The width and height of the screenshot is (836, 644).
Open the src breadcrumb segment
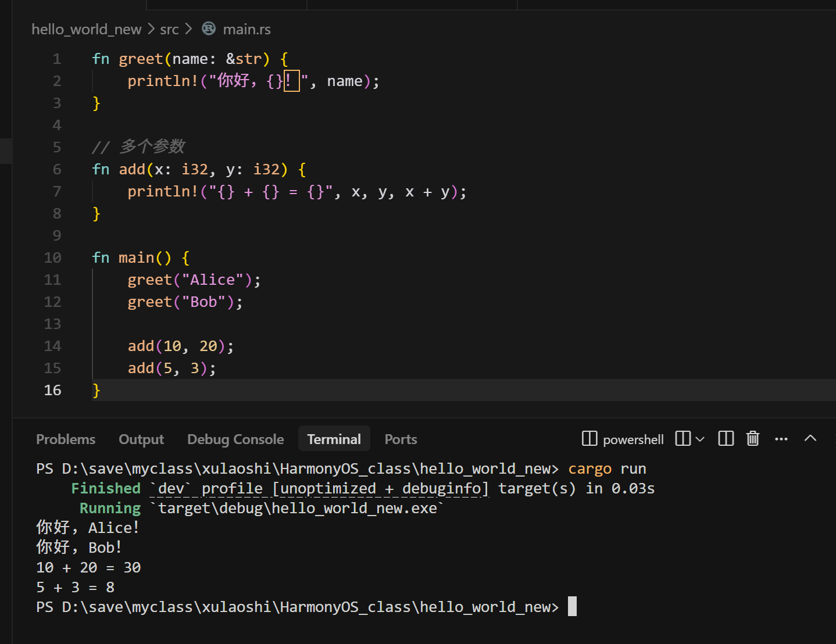point(169,29)
